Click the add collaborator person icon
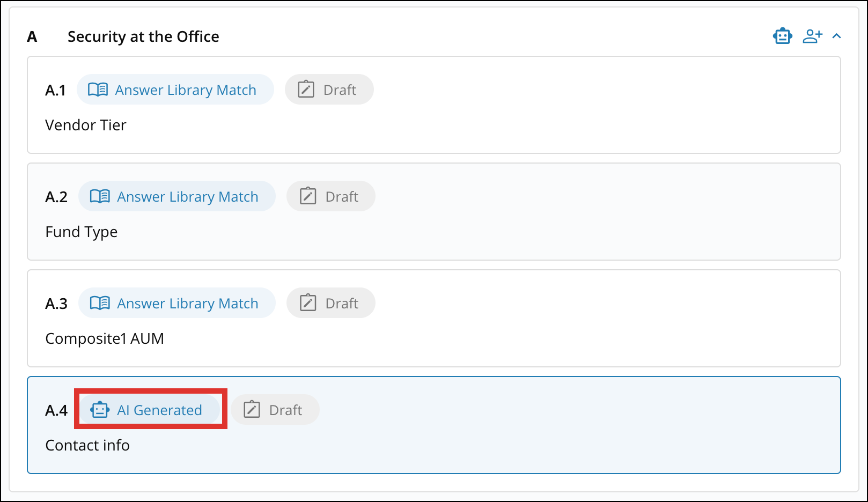This screenshot has height=502, width=868. point(812,35)
